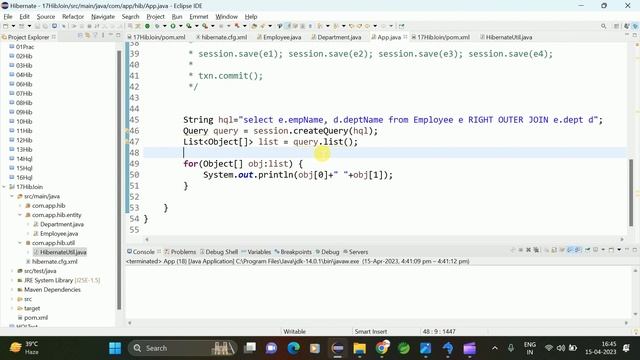The width and height of the screenshot is (640, 360).
Task: Close the Project Explorer view tab
Action: (53, 37)
